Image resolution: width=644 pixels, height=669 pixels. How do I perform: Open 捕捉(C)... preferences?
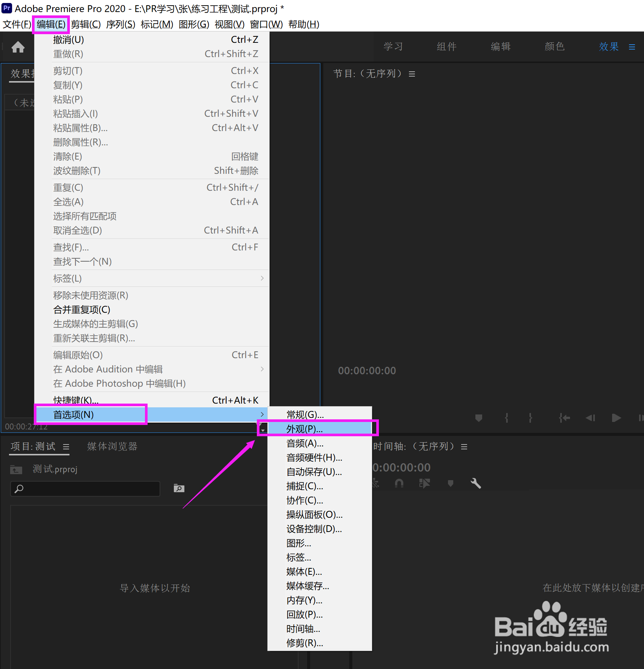tap(320, 486)
